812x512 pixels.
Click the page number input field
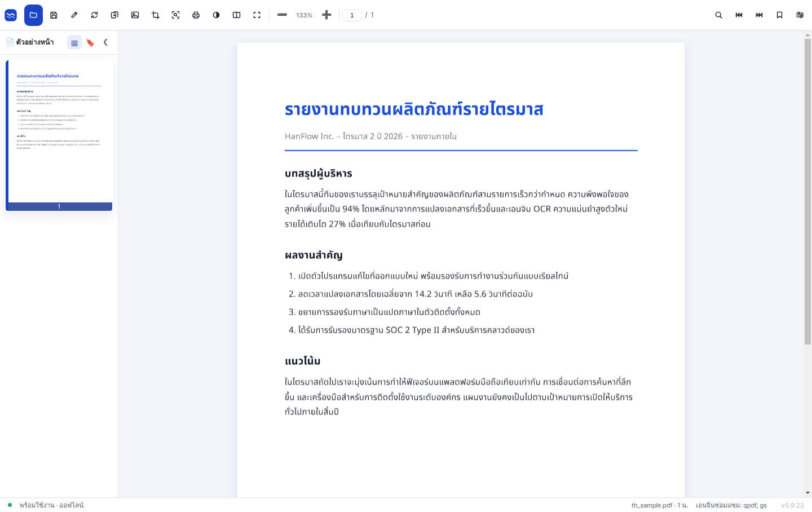(352, 15)
